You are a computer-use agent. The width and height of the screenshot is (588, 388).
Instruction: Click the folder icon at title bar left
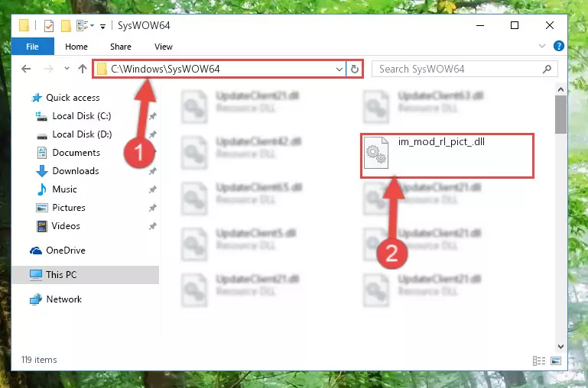click(x=24, y=25)
